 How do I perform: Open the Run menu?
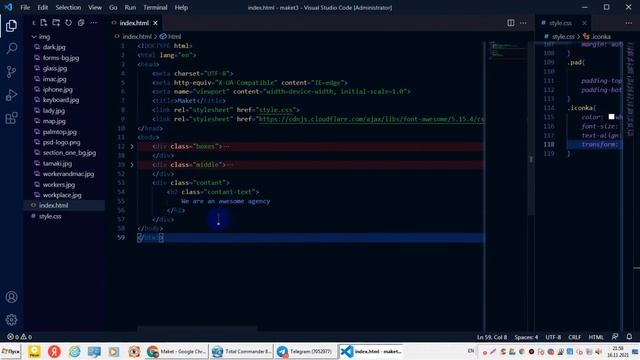130,7
